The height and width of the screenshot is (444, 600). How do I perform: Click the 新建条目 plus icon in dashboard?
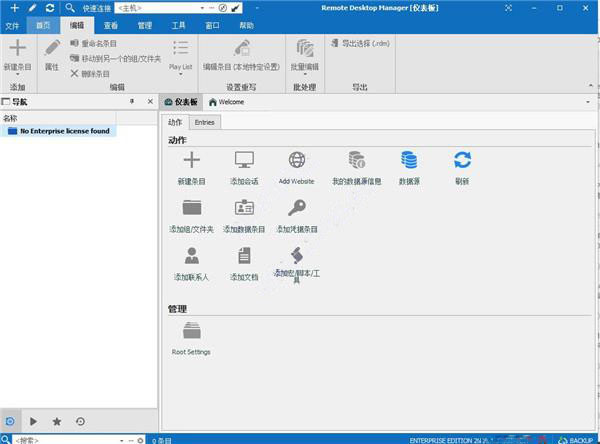[x=191, y=160]
